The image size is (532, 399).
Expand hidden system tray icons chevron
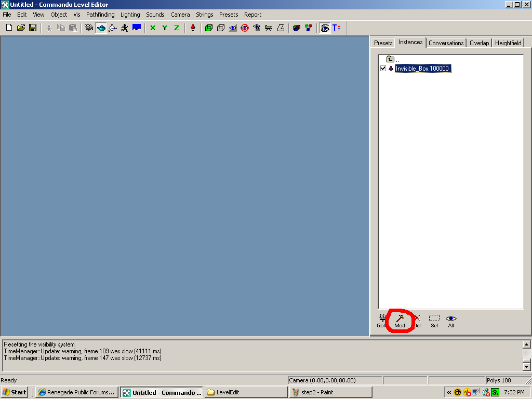click(449, 392)
